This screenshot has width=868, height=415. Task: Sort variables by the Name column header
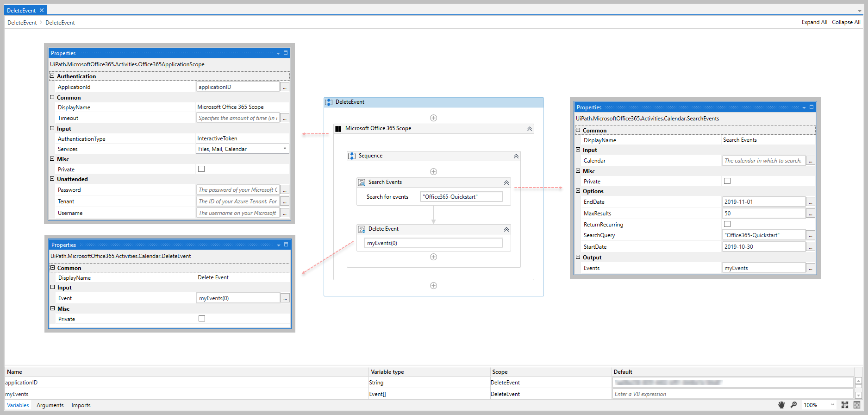[187, 372]
